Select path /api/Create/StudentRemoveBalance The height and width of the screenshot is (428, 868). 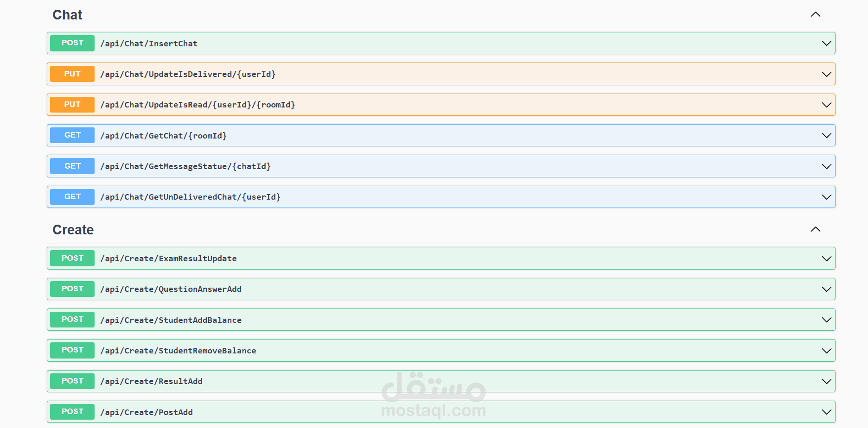[179, 351]
